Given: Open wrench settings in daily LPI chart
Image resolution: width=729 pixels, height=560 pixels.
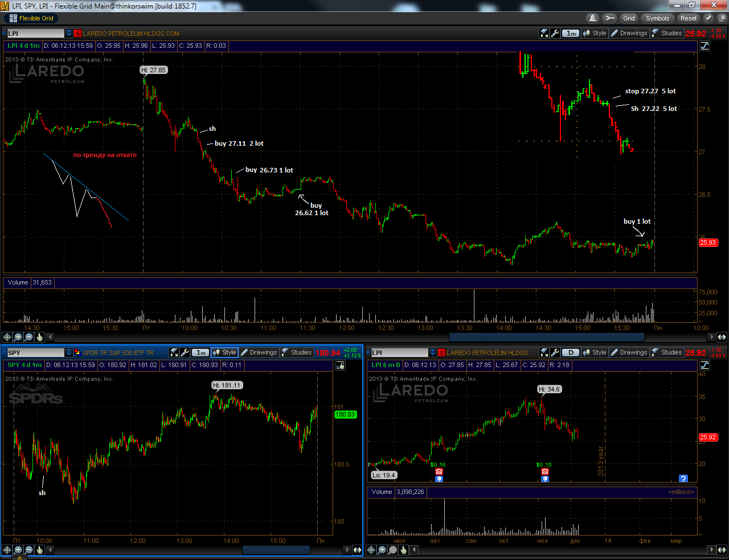Looking at the screenshot, I should (x=555, y=353).
